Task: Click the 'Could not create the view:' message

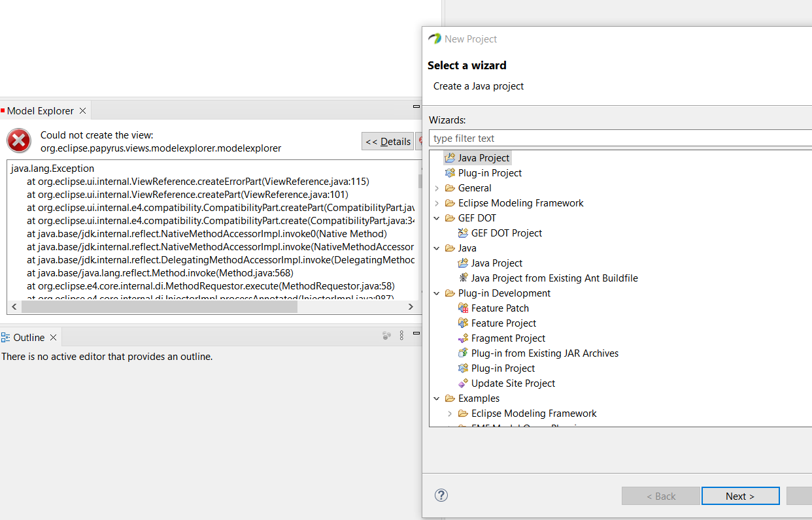Action: pos(97,135)
